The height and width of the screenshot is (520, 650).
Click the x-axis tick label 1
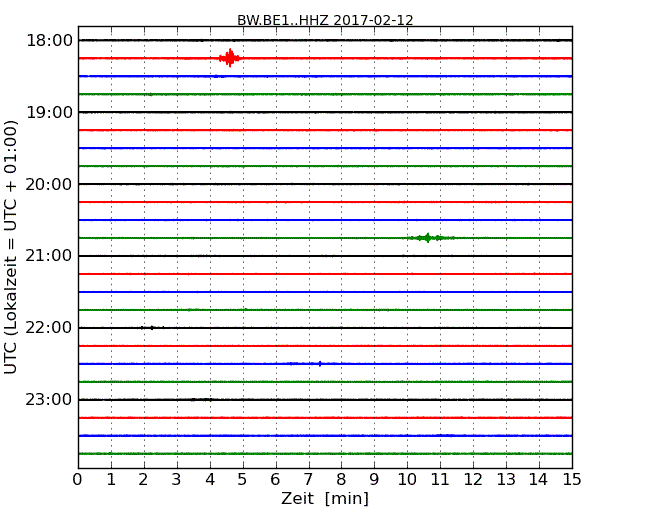111,480
